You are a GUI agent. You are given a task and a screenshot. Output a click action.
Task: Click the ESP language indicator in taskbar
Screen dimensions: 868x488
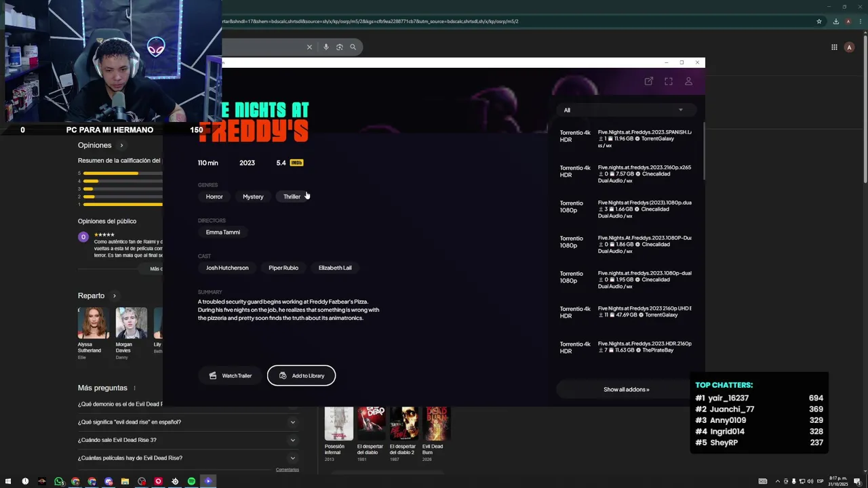click(x=821, y=481)
